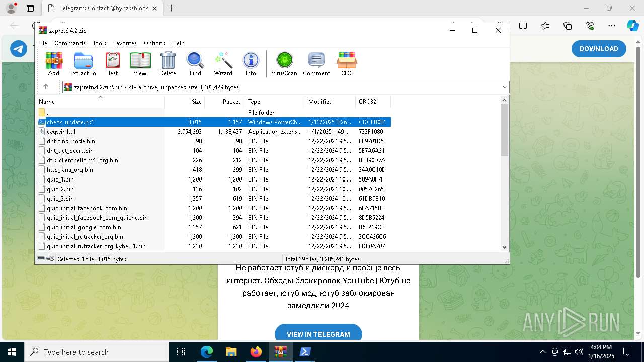Viewport: 644px width, 362px height.
Task: Open new tab in Edge browser
Action: [x=172, y=8]
